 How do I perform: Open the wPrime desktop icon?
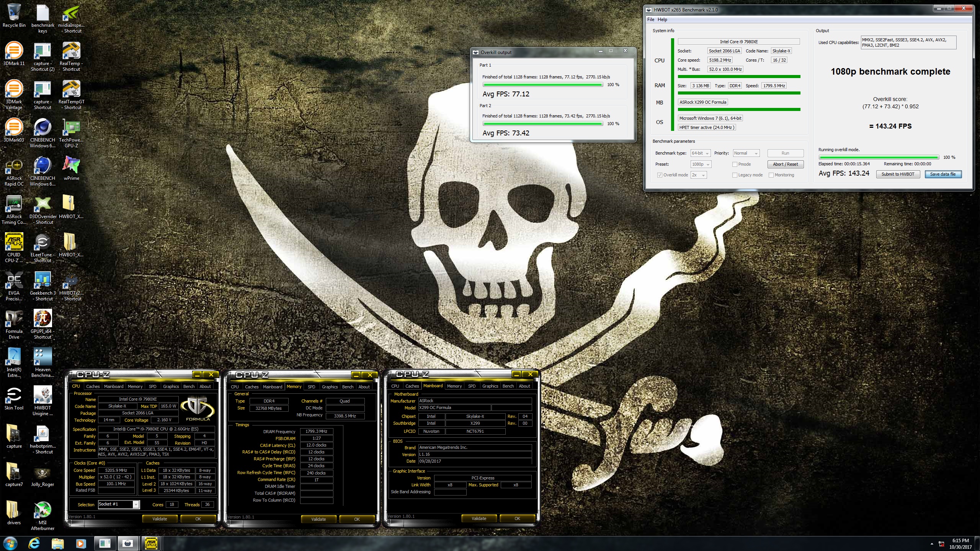click(71, 169)
